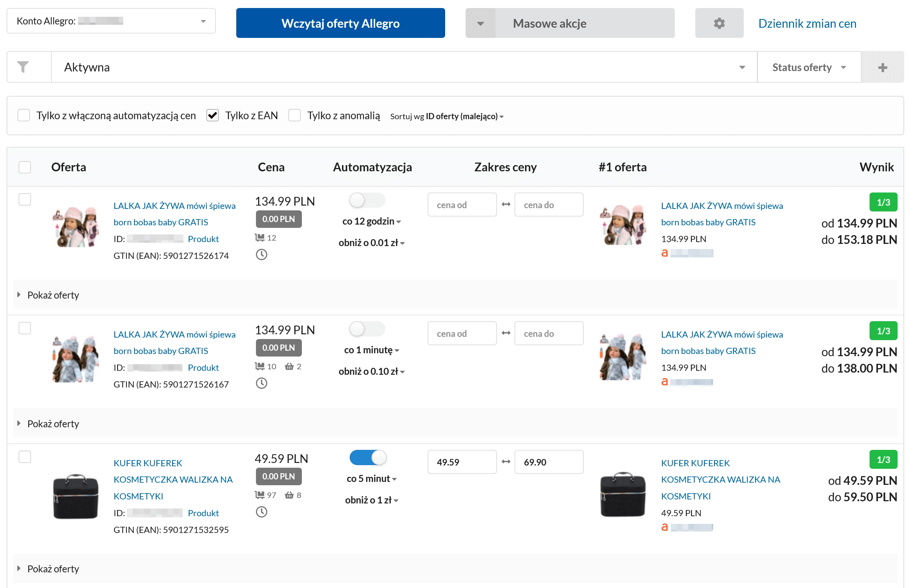Click the funnel filter icon
The width and height of the screenshot is (910, 588).
click(x=23, y=67)
